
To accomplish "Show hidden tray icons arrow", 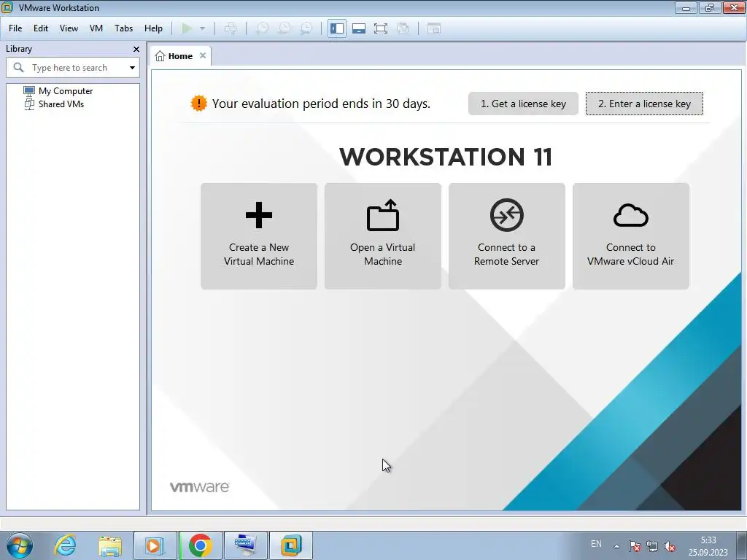I will click(616, 546).
